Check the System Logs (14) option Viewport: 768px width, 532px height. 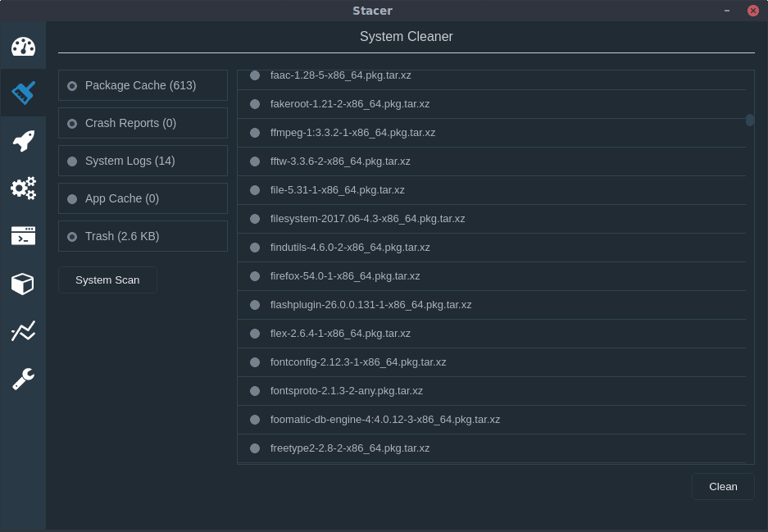click(x=72, y=161)
